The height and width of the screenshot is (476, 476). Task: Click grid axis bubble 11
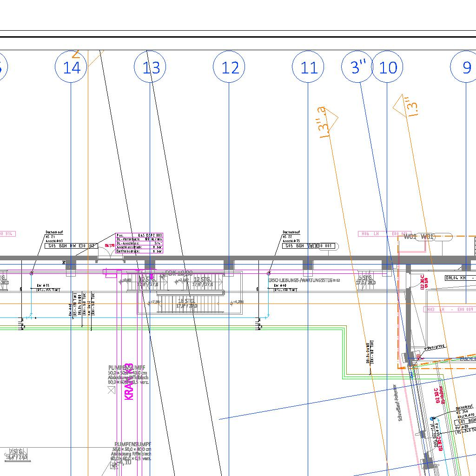tap(308, 67)
